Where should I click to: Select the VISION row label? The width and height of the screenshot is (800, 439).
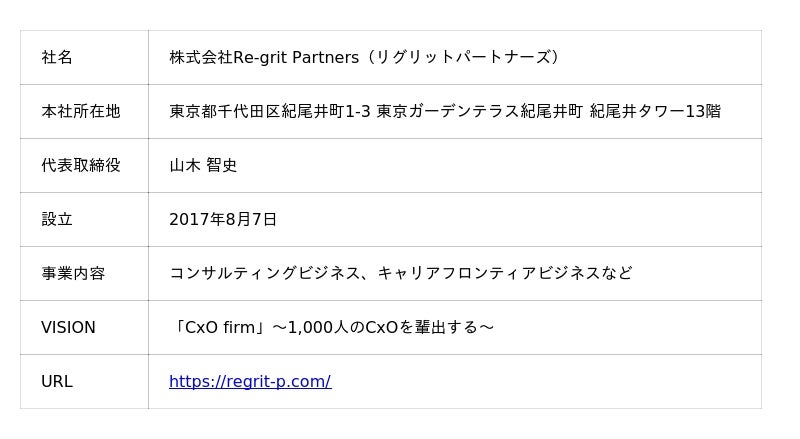[68, 327]
